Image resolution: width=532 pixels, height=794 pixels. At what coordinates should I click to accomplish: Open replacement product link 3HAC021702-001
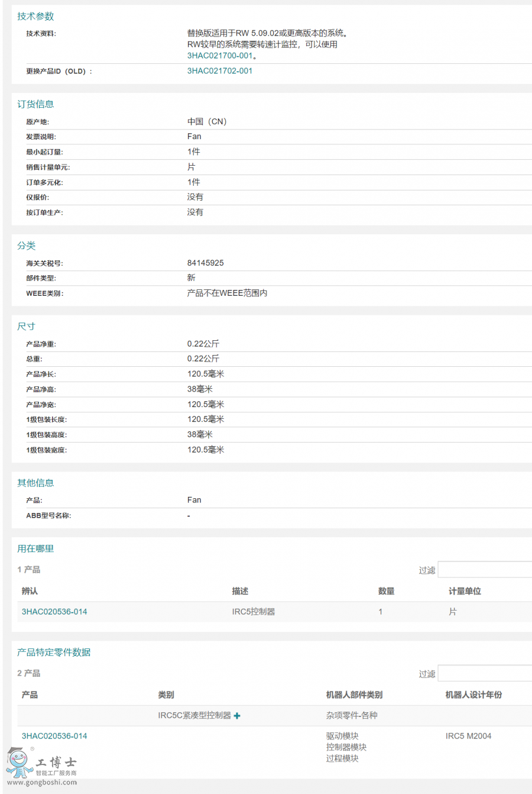click(x=219, y=70)
